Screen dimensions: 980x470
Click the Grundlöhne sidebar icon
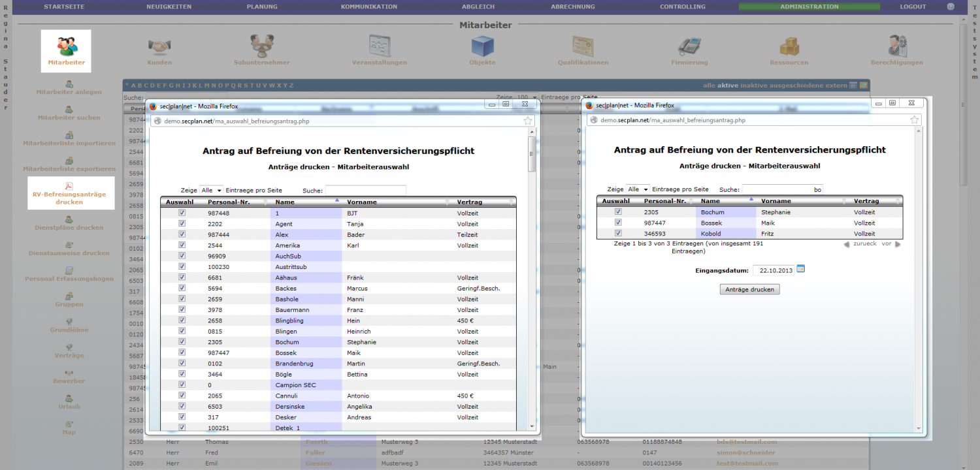(69, 321)
